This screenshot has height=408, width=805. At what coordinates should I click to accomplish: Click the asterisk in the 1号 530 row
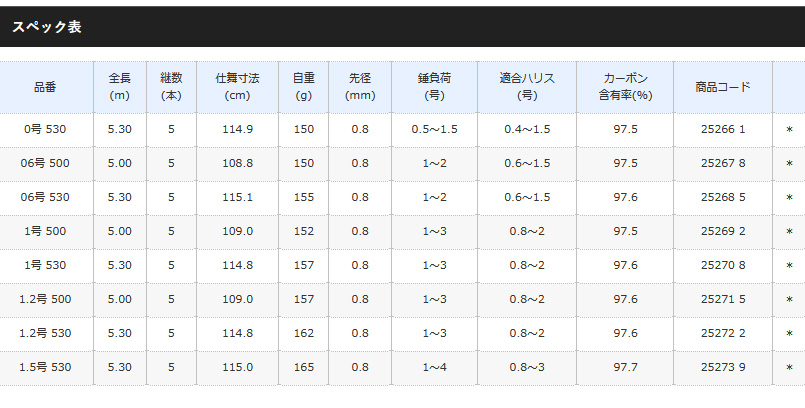click(789, 266)
